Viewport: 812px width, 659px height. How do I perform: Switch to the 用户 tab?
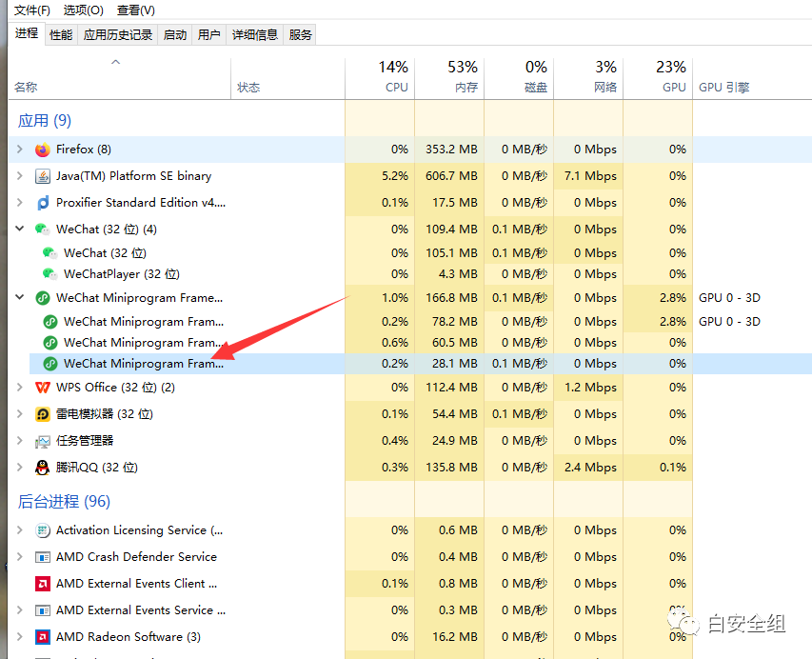pyautogui.click(x=209, y=34)
